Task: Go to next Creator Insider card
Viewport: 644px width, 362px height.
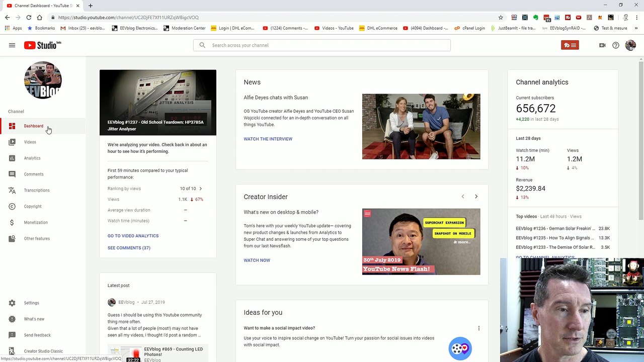Action: point(476,197)
